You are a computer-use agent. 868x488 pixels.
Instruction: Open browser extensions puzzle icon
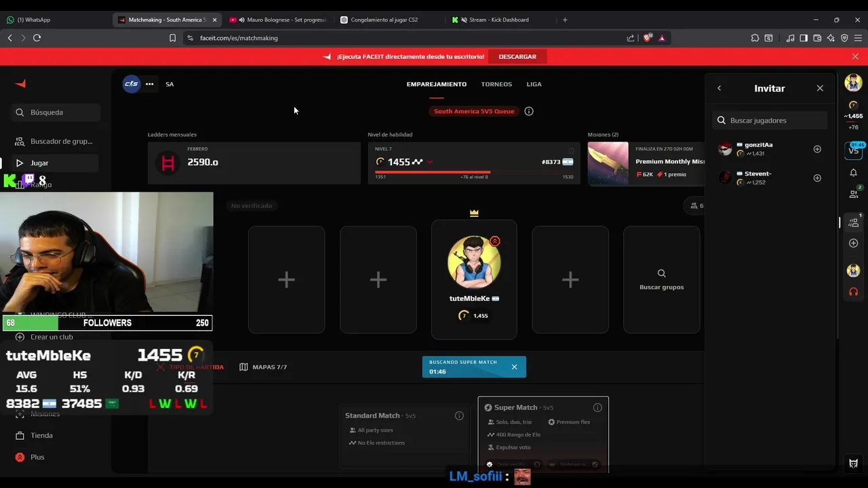[755, 38]
